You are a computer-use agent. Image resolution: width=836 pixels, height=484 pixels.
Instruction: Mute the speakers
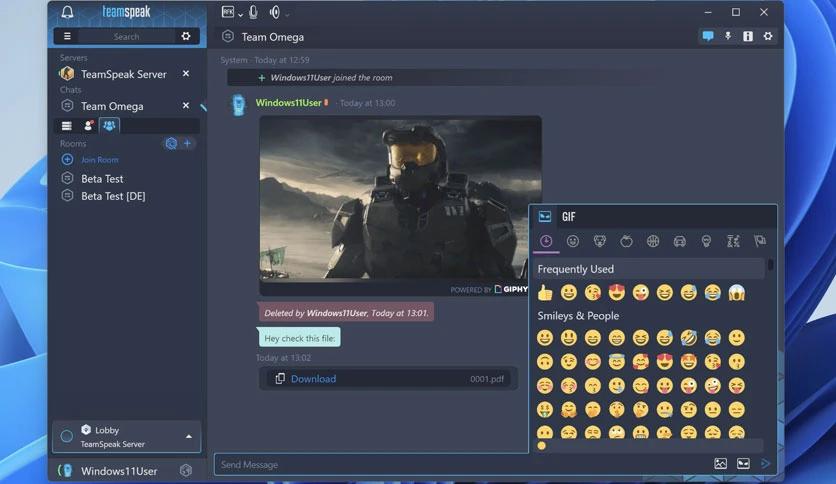pyautogui.click(x=275, y=12)
